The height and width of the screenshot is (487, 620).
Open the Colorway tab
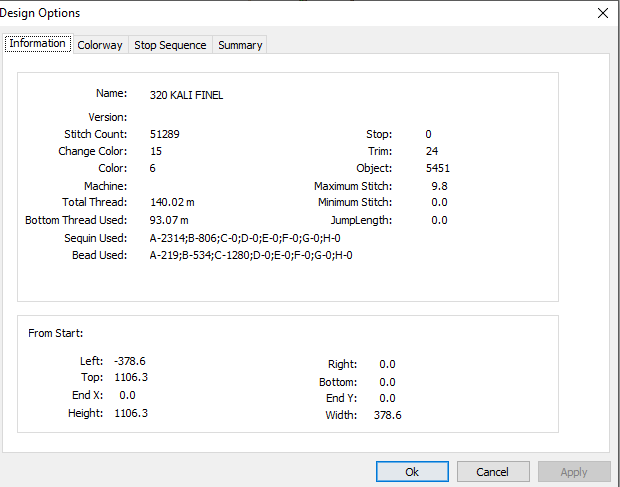pyautogui.click(x=100, y=45)
